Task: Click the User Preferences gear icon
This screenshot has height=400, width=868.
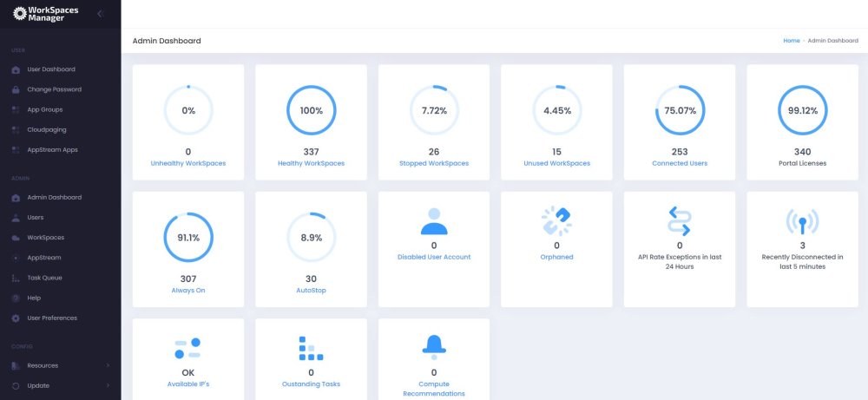Action: (x=16, y=318)
